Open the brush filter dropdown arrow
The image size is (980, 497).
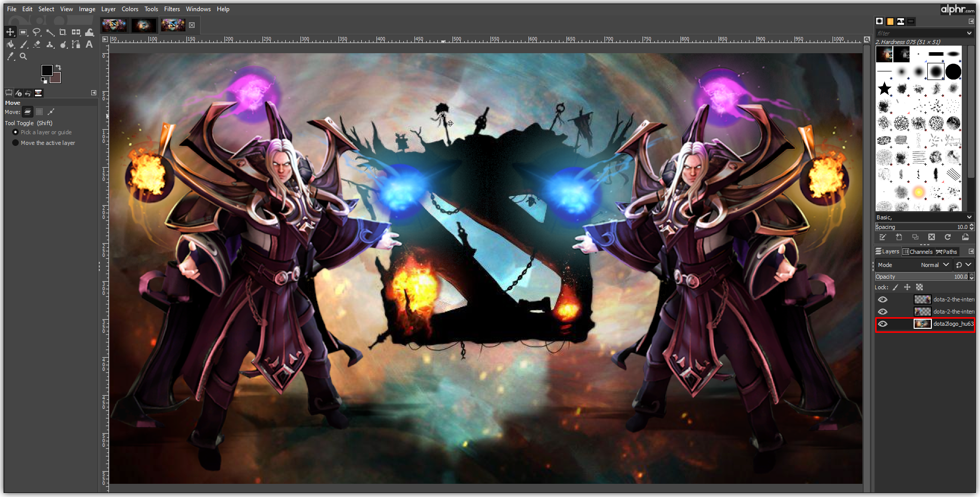969,33
